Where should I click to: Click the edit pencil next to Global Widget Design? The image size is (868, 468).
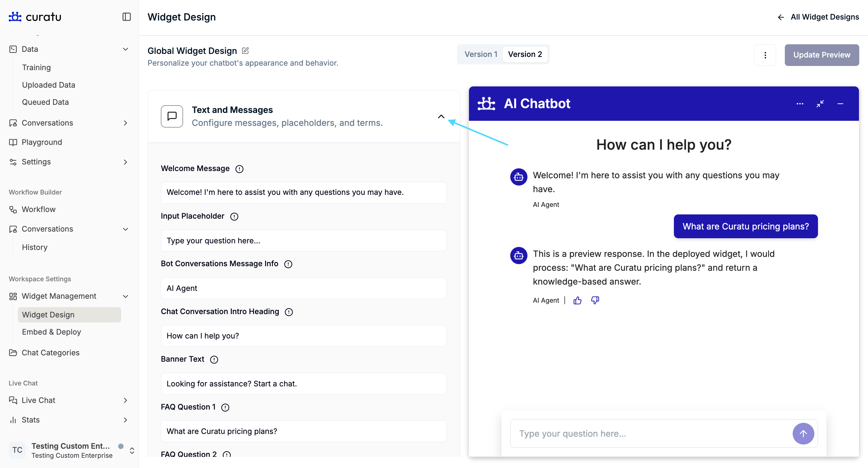(245, 51)
